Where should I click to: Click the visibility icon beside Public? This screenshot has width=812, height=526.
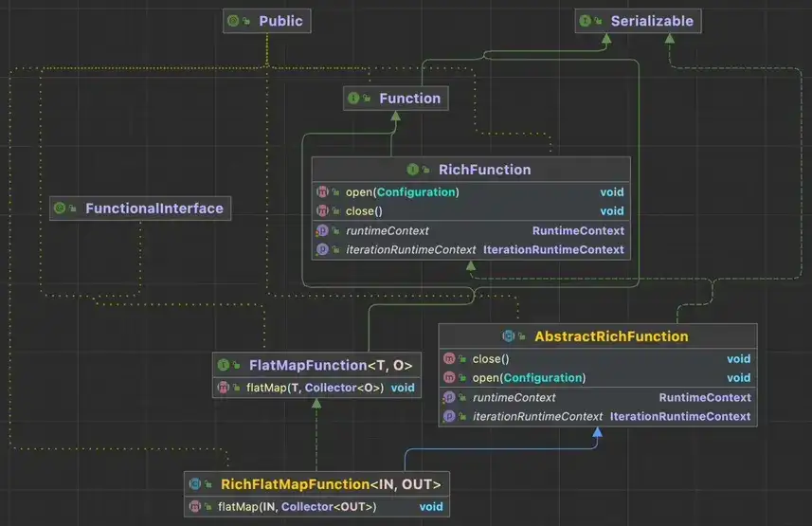click(246, 21)
